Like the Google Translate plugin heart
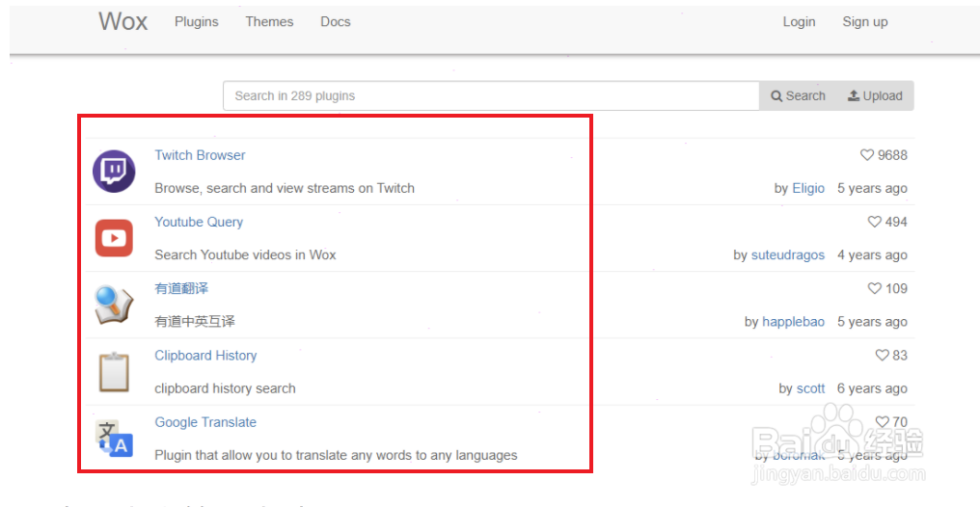The height and width of the screenshot is (507, 980). [882, 422]
